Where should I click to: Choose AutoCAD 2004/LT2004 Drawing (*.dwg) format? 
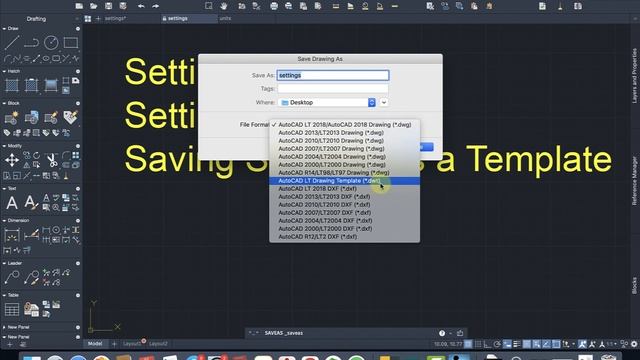344,157
